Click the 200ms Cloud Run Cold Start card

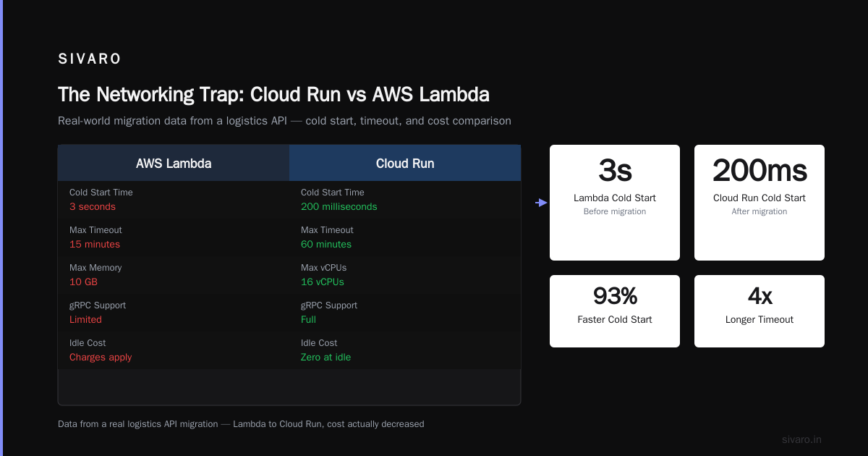click(759, 203)
